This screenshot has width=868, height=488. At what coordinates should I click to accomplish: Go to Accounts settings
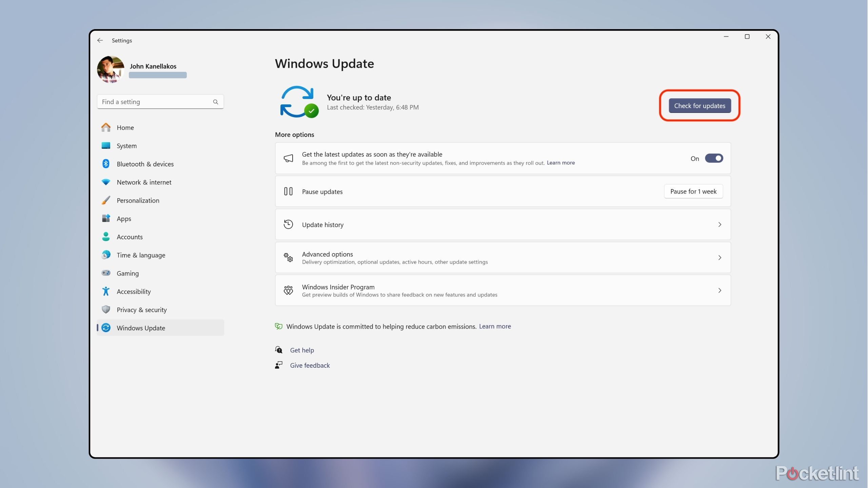click(160, 237)
